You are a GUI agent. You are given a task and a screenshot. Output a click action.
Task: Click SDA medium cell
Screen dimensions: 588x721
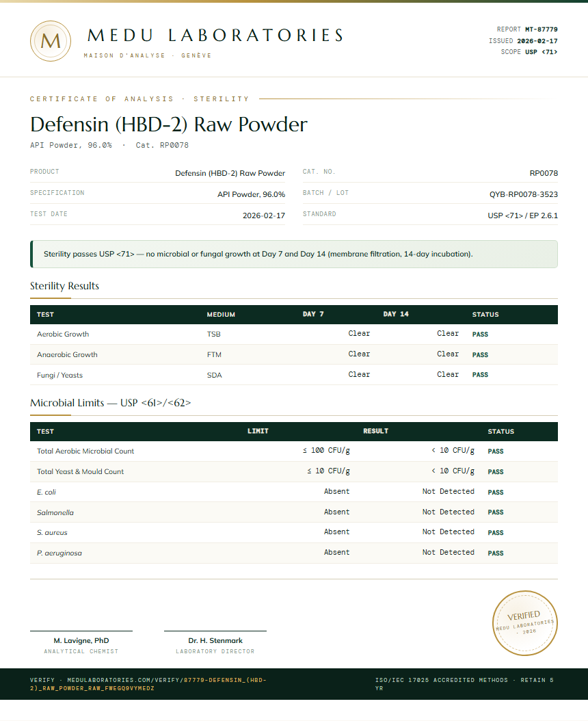pos(214,376)
